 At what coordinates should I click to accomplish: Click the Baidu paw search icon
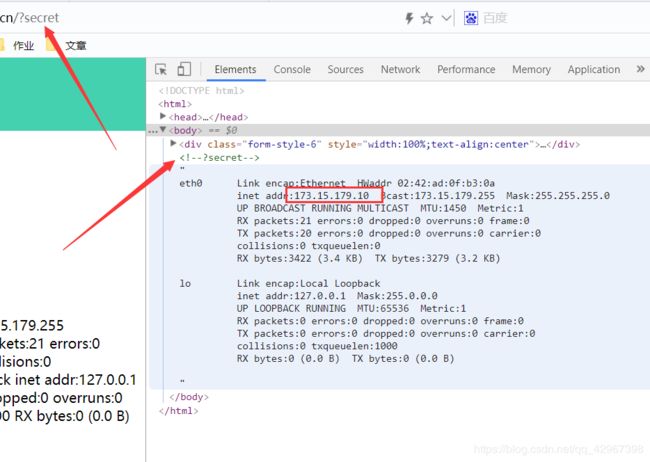click(471, 18)
